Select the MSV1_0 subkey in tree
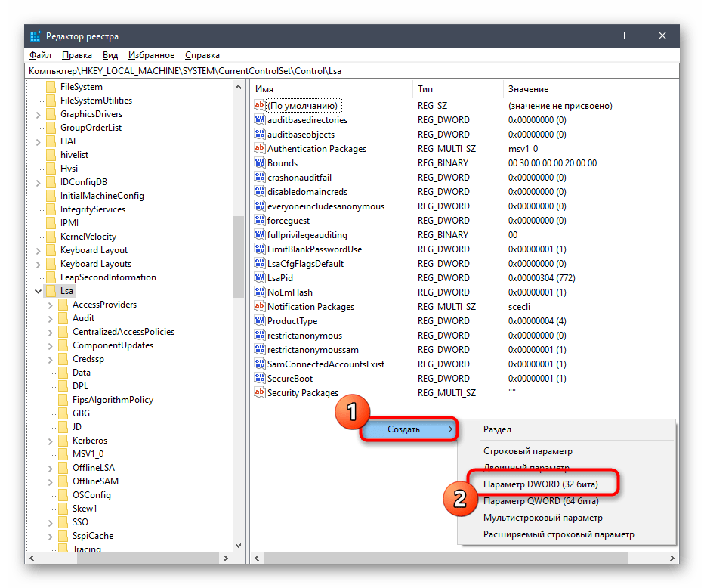 tap(87, 454)
